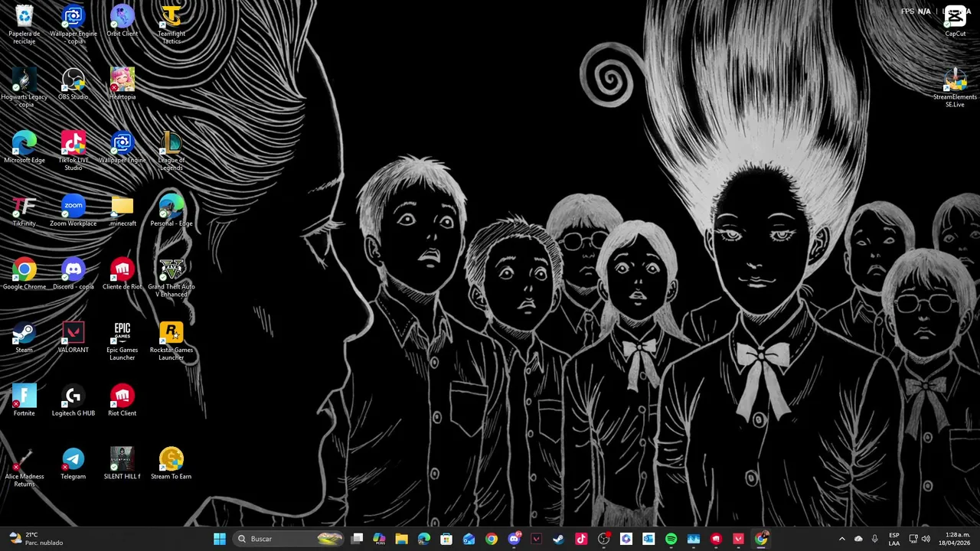Select the SILENT HILL f shortcut
980x551 pixels.
point(122,465)
